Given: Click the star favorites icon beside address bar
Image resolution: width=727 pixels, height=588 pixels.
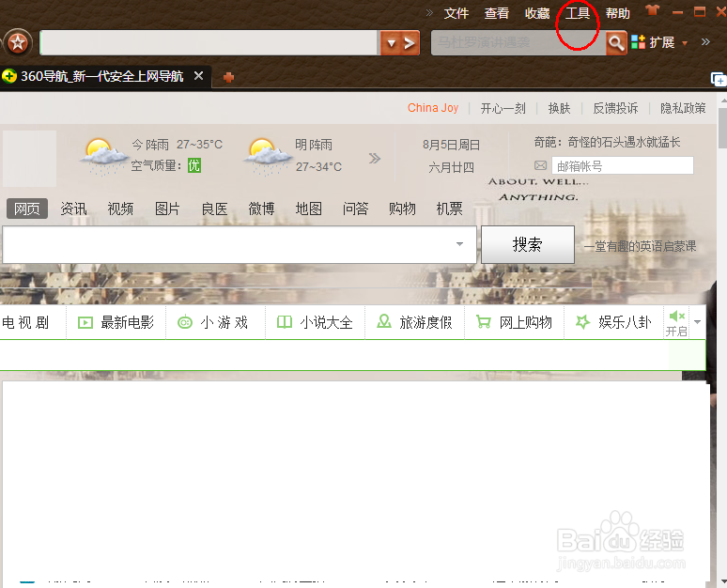Looking at the screenshot, I should (18, 42).
